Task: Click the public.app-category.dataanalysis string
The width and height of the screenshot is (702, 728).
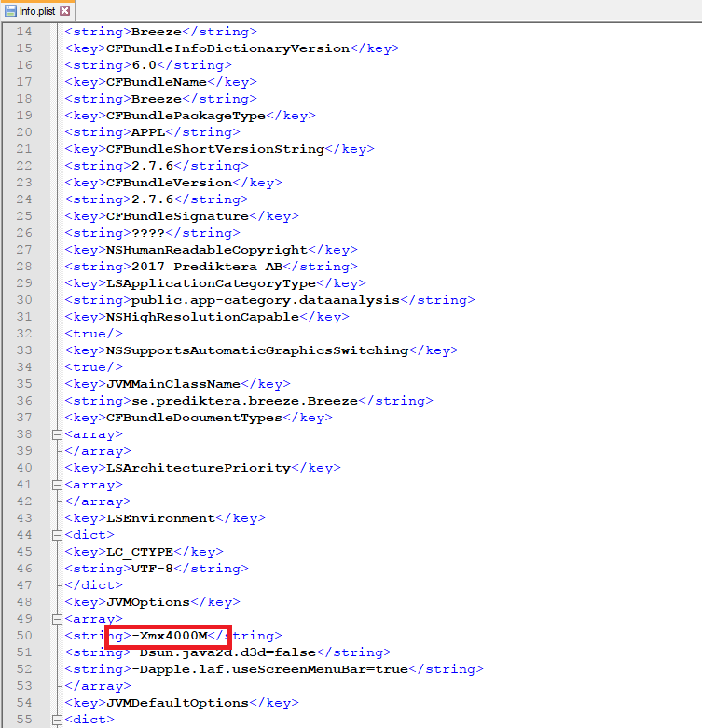Action: [x=265, y=300]
